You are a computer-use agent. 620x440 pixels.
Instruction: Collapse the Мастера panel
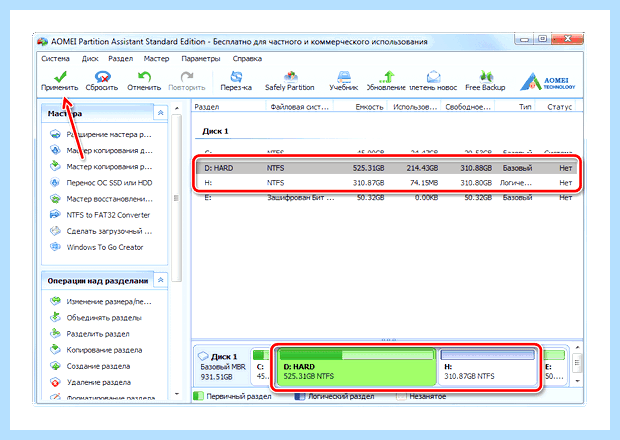[161, 113]
